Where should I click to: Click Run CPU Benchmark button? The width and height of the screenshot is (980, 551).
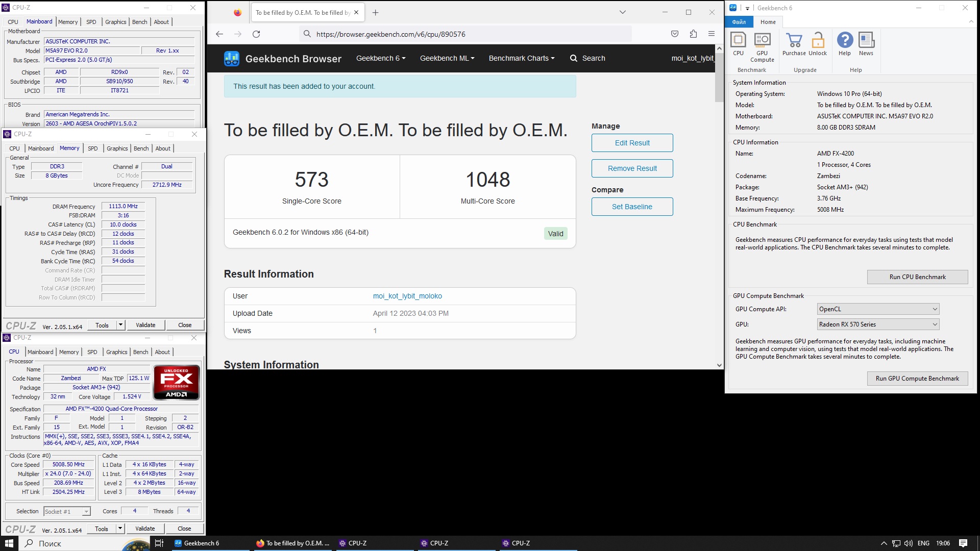[917, 277]
